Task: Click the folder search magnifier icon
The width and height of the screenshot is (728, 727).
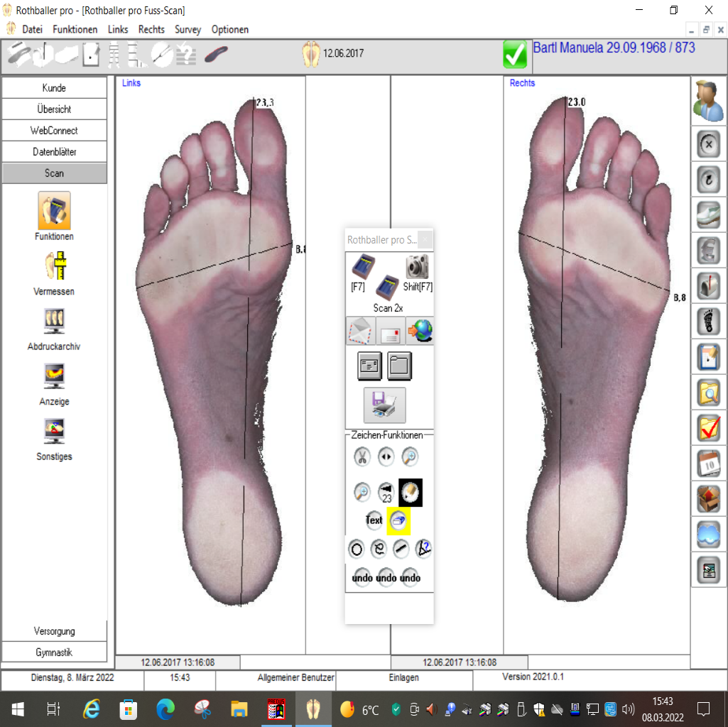Action: pyautogui.click(x=709, y=393)
